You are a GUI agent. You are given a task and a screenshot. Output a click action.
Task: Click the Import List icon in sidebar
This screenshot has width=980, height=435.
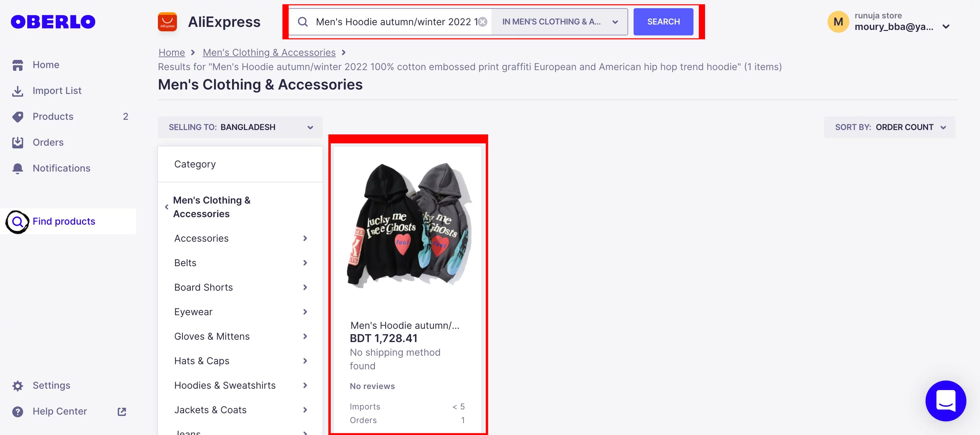tap(17, 91)
